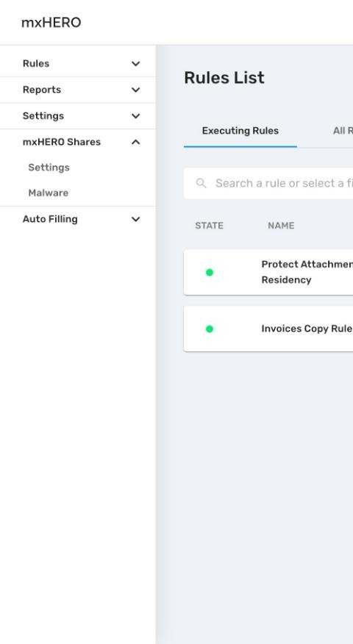Expand the Rules menu chevron
Screen dimensions: 353x644
[135, 64]
